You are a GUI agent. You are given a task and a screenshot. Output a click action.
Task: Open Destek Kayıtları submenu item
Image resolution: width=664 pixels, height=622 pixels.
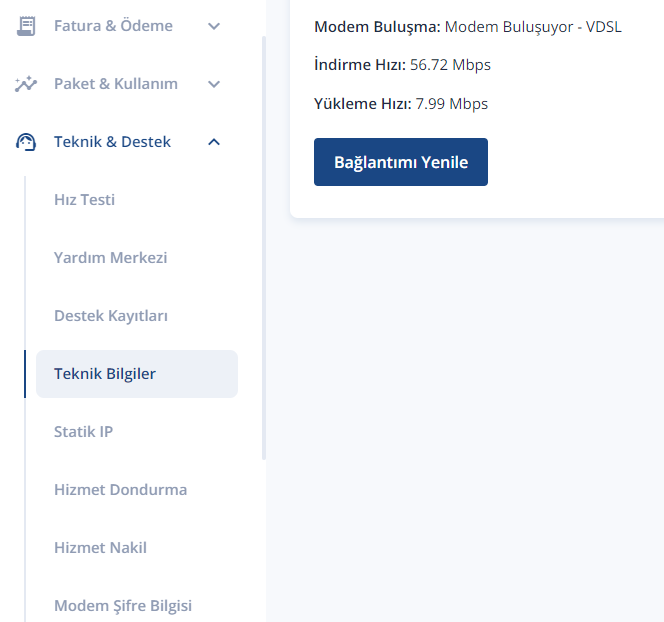coord(111,316)
